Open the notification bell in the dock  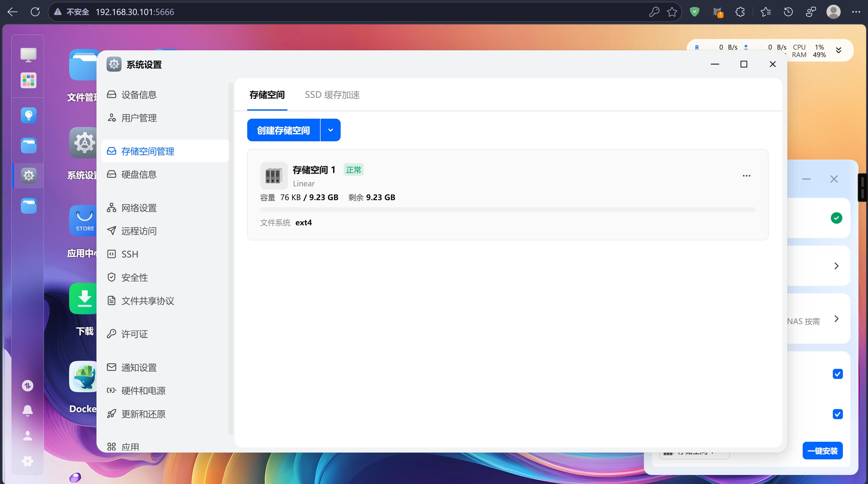click(28, 411)
